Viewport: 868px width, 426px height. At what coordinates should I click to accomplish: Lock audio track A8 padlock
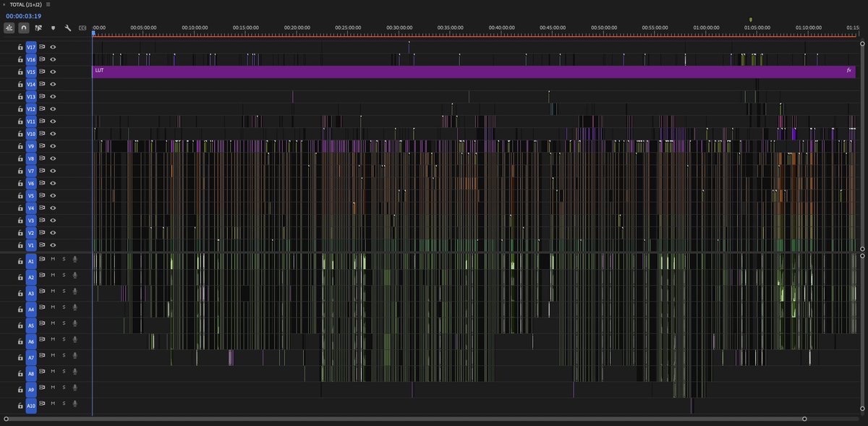(x=20, y=373)
